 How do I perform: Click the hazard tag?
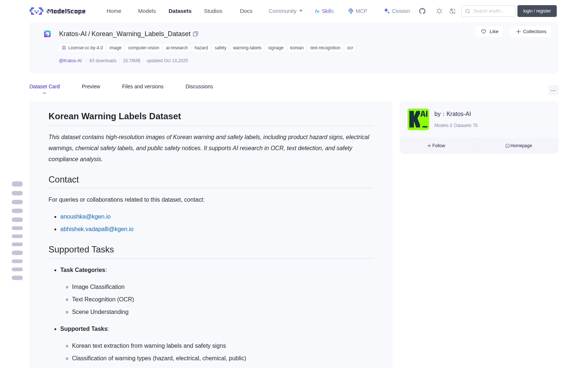point(201,48)
